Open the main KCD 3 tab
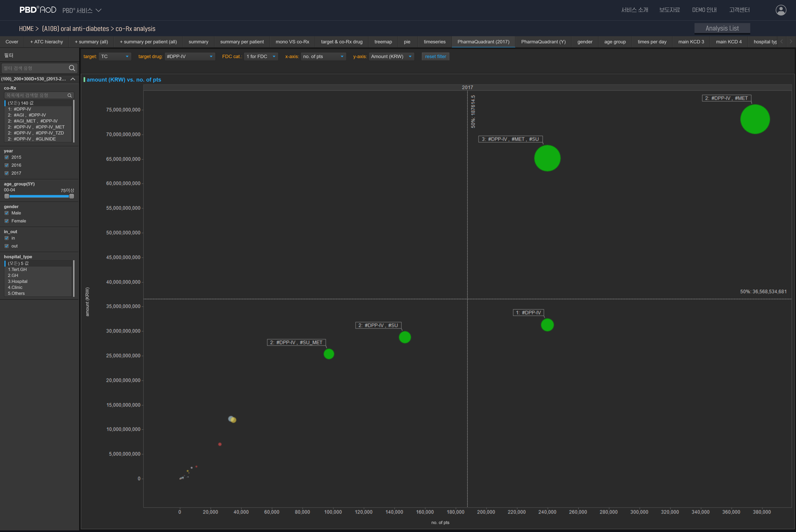This screenshot has width=796, height=532. tap(691, 42)
